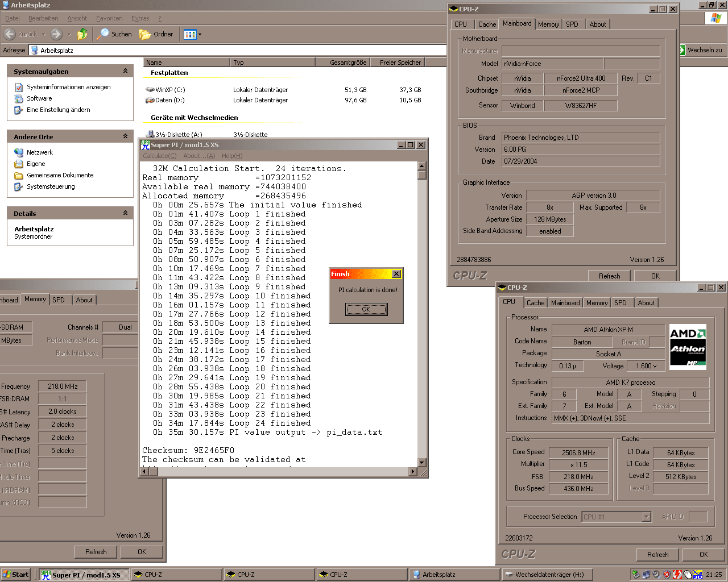Click OK in the Finish dialog
Viewport: 728px width, 582px height.
(x=366, y=309)
